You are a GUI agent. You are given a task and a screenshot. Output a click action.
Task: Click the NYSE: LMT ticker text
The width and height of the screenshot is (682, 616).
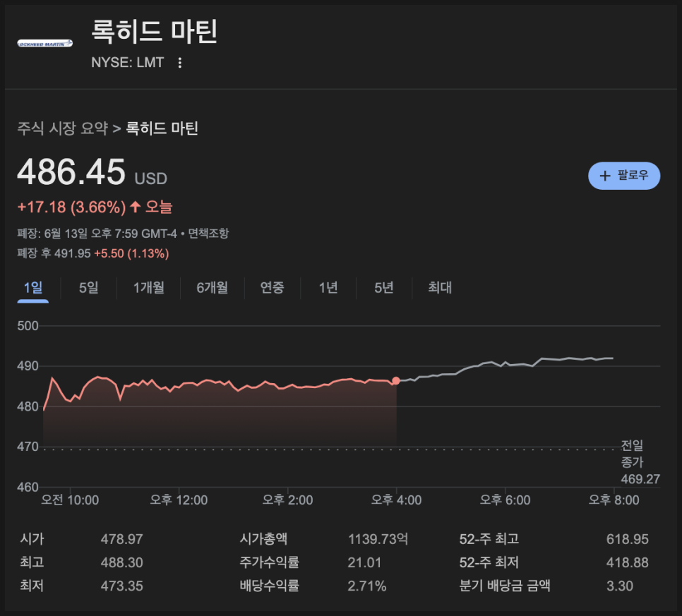128,63
